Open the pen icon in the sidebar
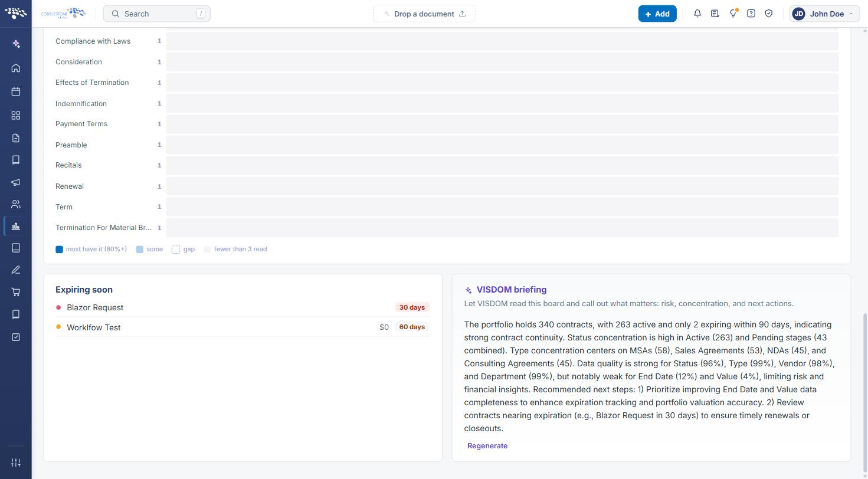Screen dimensions: 868x479 pyautogui.click(x=16, y=270)
